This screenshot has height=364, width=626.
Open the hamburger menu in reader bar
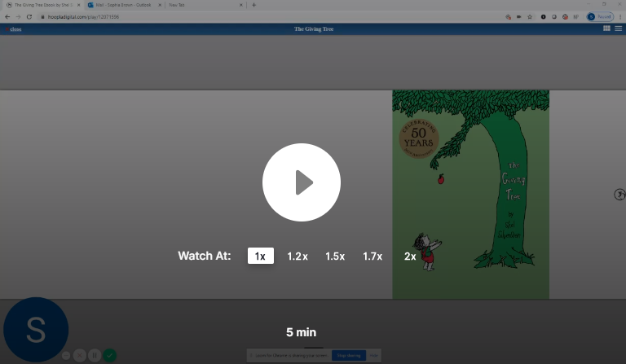619,29
